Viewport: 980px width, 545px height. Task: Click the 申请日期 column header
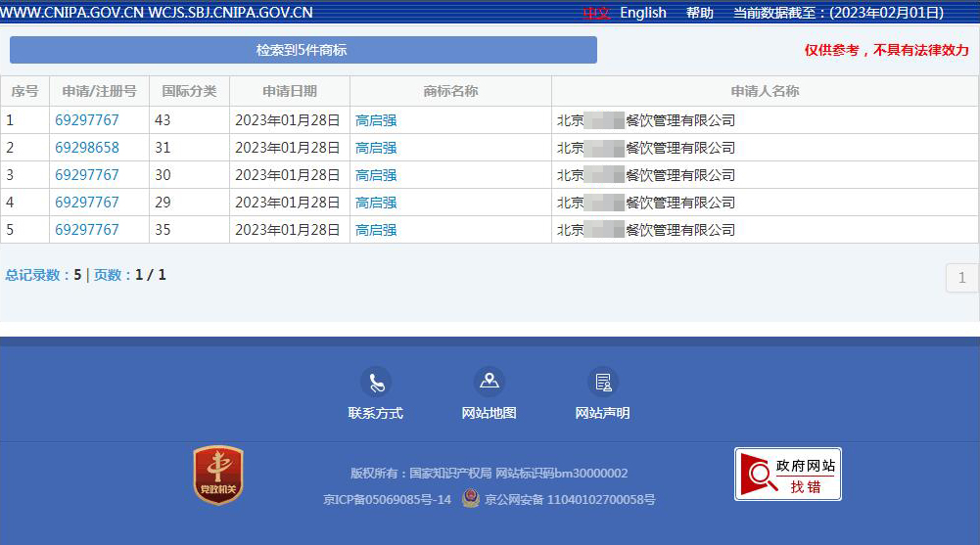(x=290, y=91)
